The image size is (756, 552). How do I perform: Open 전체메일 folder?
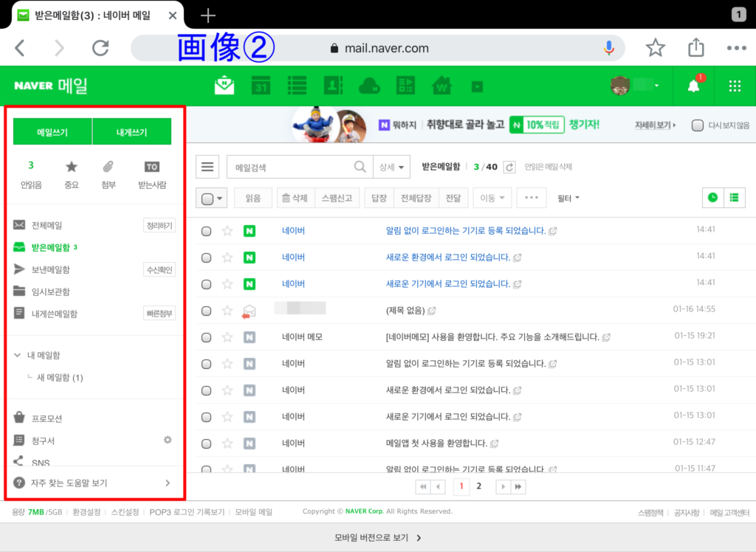47,225
